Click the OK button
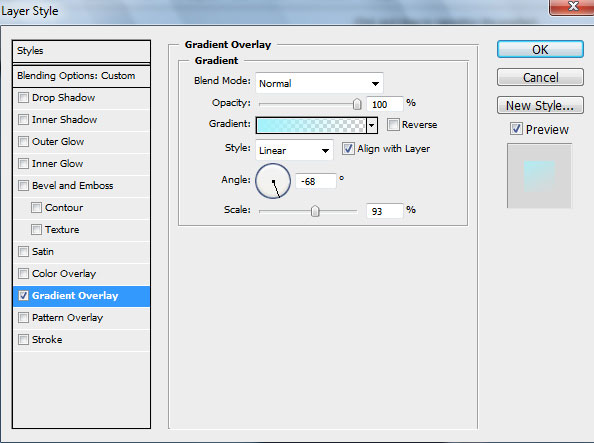594x443 pixels. (x=540, y=49)
